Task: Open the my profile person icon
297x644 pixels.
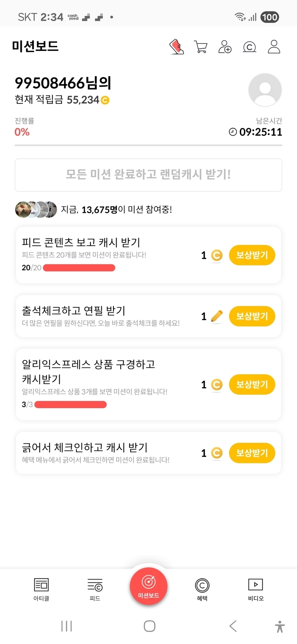Action: pyautogui.click(x=274, y=47)
